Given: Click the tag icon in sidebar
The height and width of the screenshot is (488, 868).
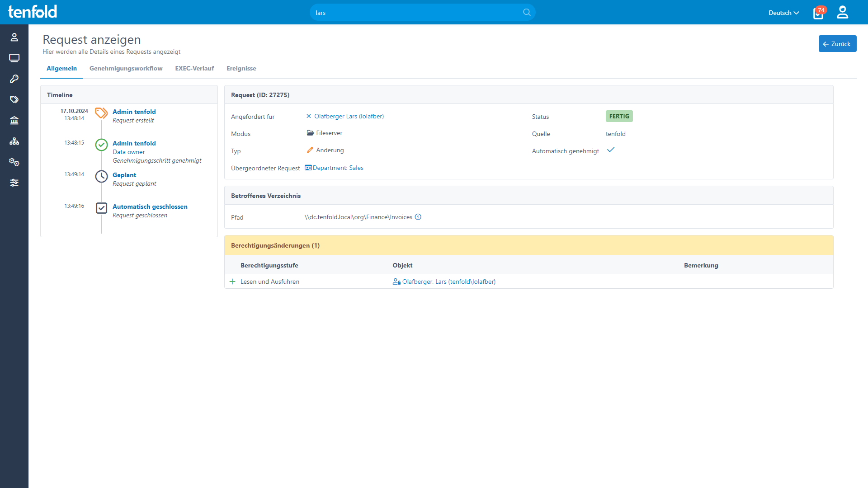Looking at the screenshot, I should click(x=14, y=99).
